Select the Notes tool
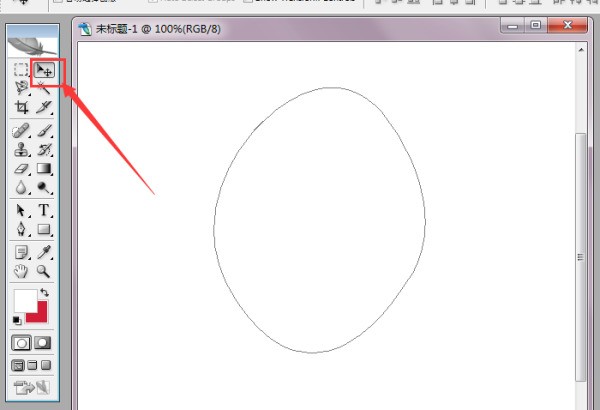 [21, 253]
